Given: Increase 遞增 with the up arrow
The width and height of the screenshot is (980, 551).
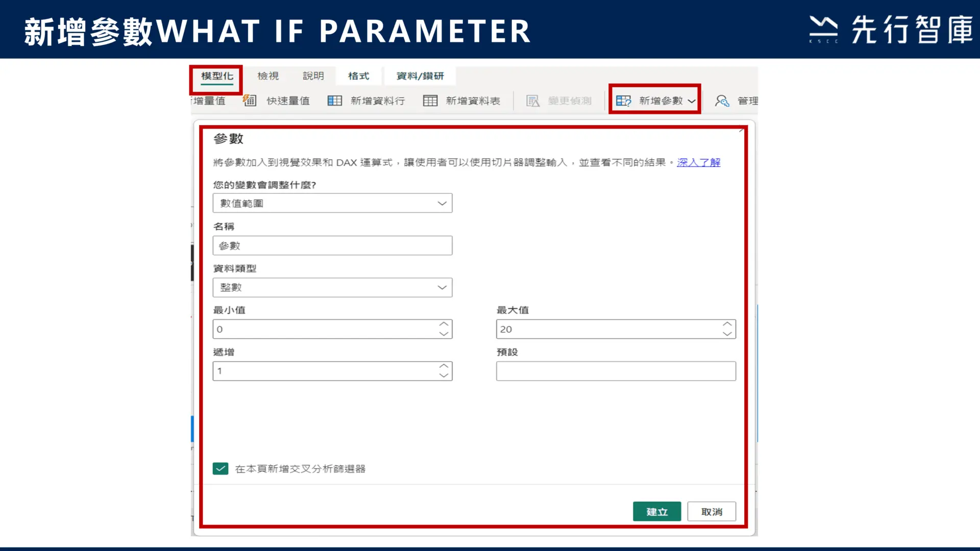Looking at the screenshot, I should tap(444, 366).
